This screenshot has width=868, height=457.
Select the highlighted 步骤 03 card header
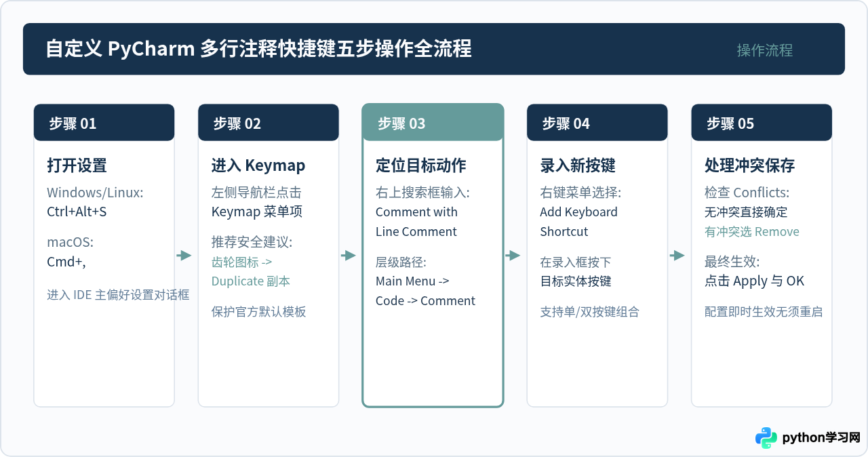pos(433,123)
